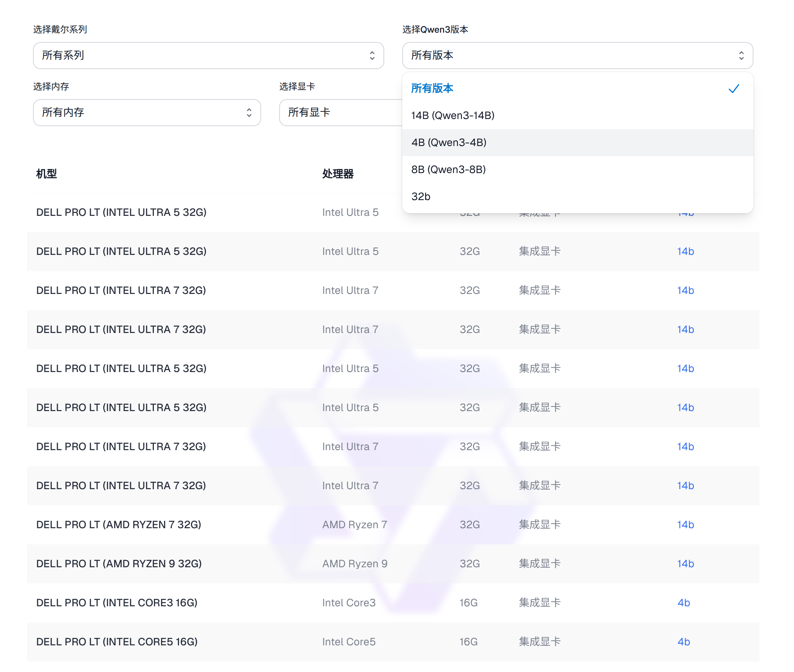Screen dimensions: 794x672
Task: Select the checked 所有版本 option
Action: tap(432, 88)
